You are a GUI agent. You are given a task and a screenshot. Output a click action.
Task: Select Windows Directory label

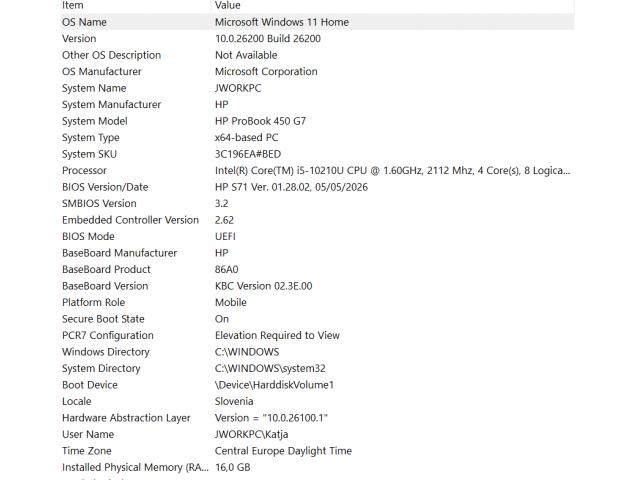106,352
